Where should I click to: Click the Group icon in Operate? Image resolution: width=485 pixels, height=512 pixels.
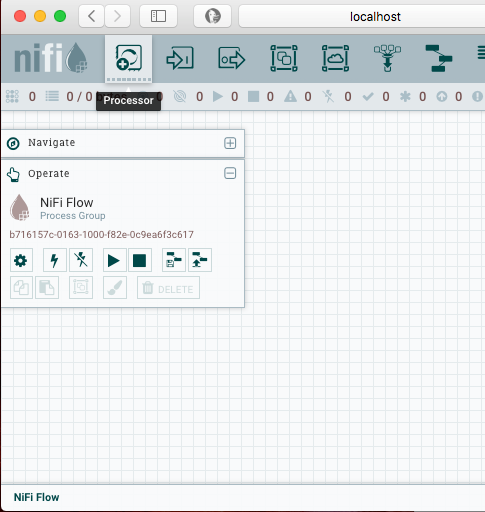click(81, 287)
